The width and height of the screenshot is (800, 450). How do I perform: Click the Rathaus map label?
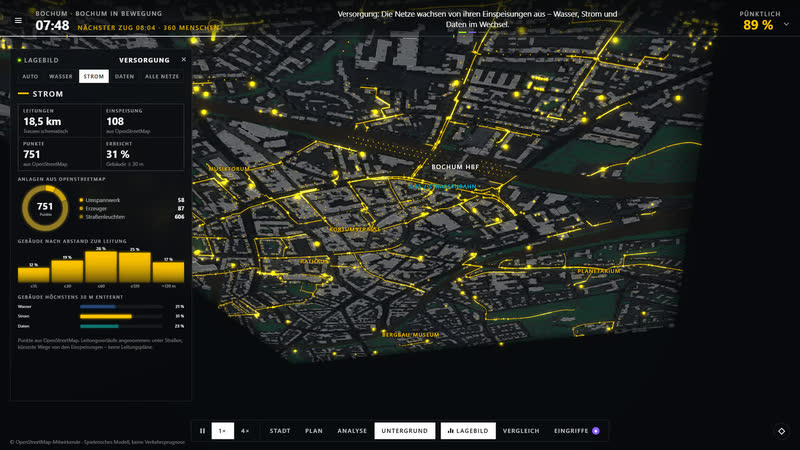314,261
